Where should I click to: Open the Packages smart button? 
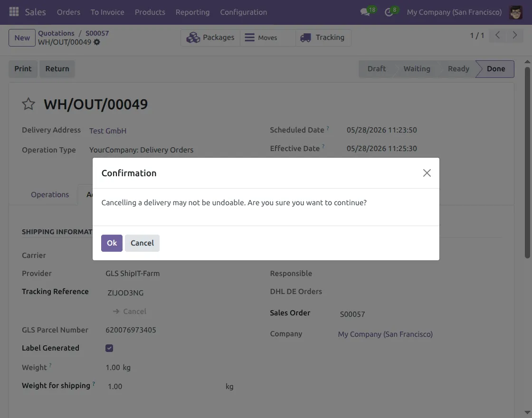(x=210, y=38)
